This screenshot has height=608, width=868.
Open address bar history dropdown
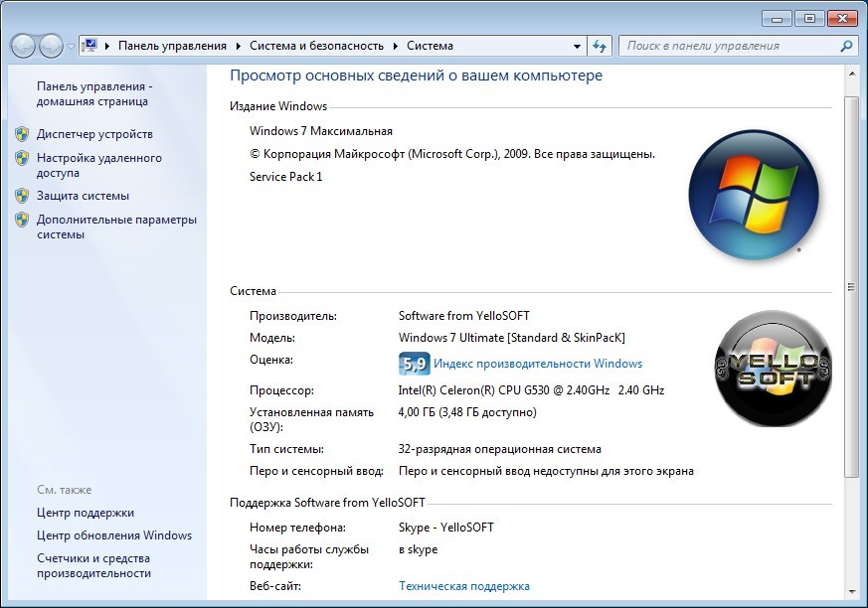tap(577, 46)
